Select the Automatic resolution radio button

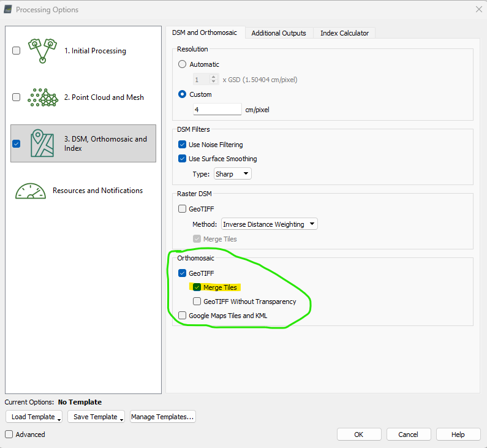(x=182, y=64)
